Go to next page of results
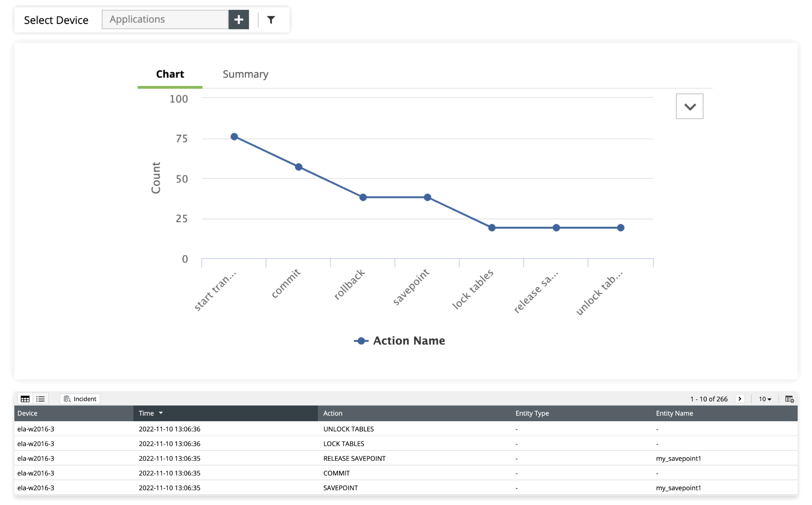 click(740, 399)
